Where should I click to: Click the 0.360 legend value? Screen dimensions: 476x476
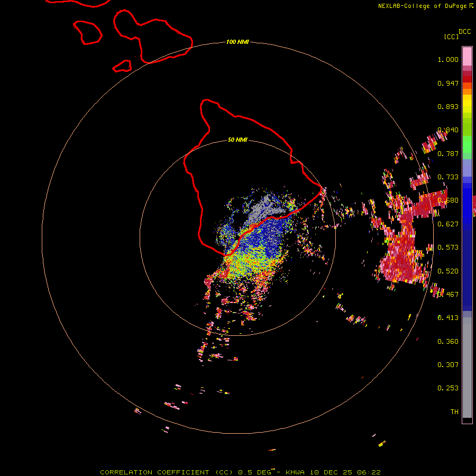(448, 342)
